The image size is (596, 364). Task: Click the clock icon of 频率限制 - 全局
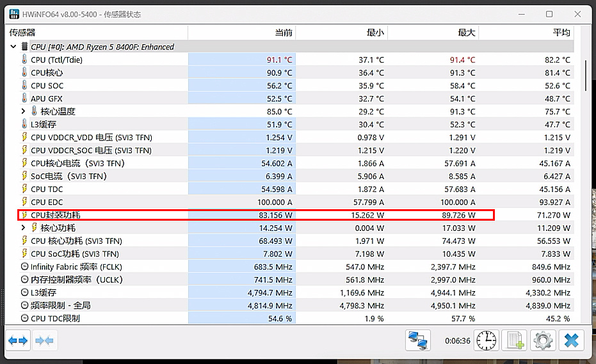click(24, 305)
